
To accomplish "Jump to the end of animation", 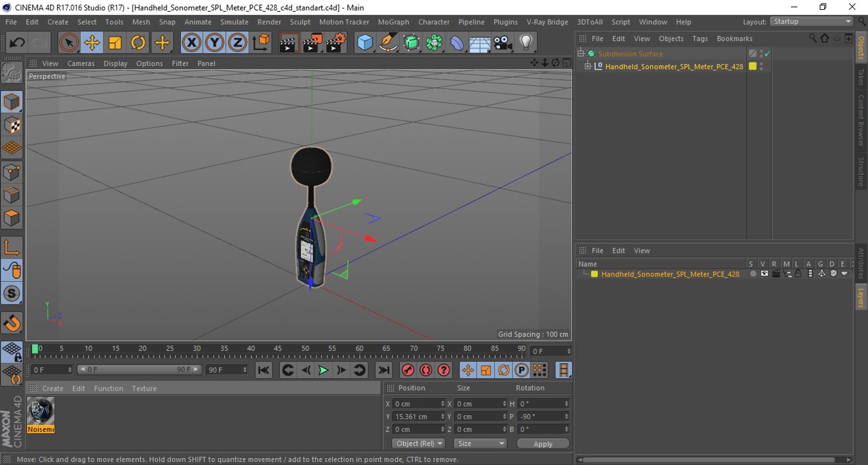I will pyautogui.click(x=384, y=370).
